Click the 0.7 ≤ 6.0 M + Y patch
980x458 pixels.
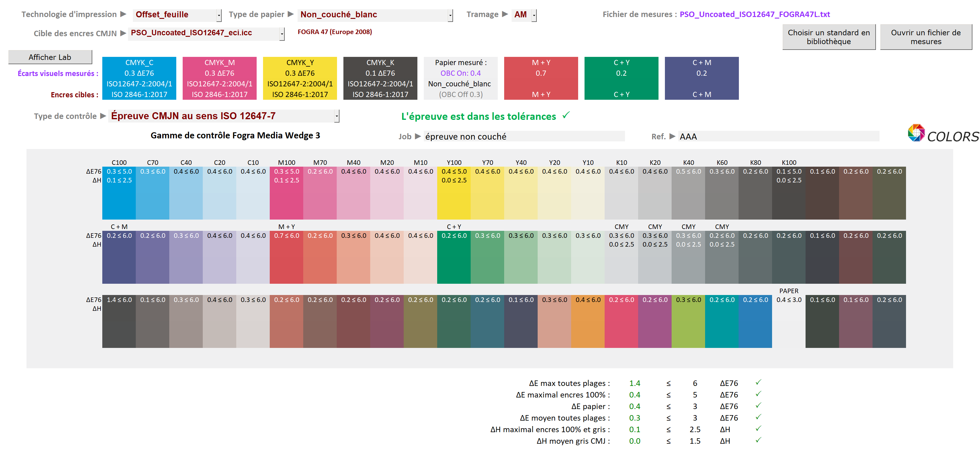pyautogui.click(x=286, y=257)
